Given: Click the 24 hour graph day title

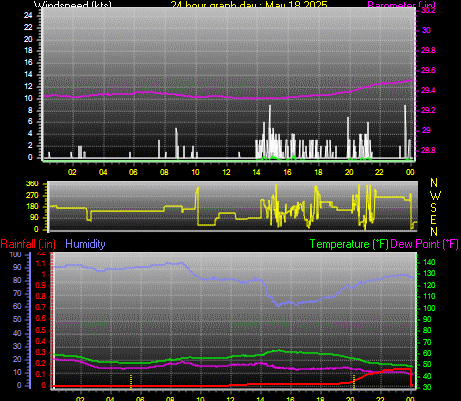Looking at the screenshot, I should 249,5.
